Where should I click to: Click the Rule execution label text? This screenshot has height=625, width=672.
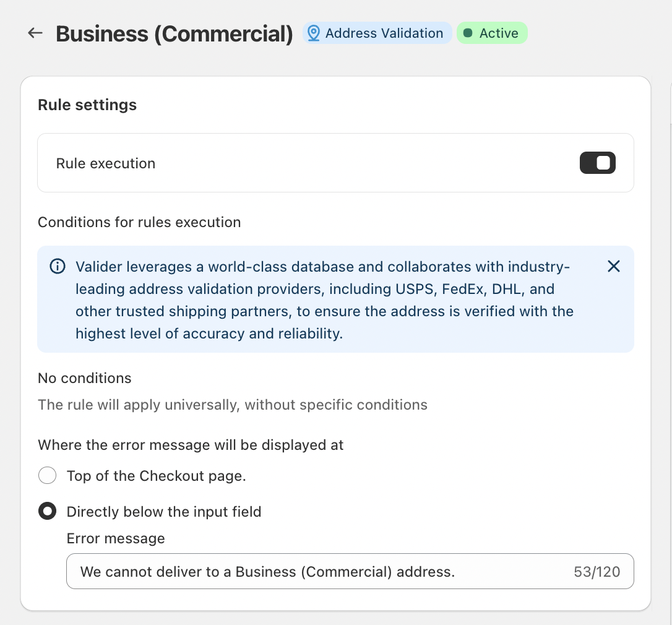[106, 163]
